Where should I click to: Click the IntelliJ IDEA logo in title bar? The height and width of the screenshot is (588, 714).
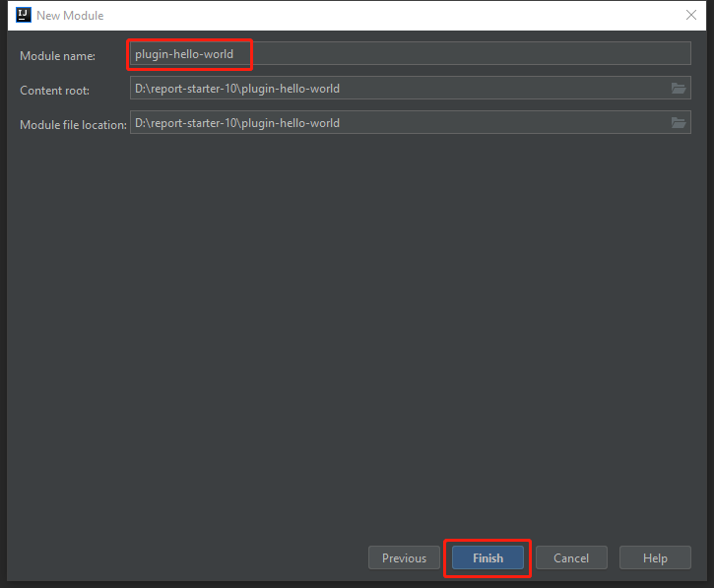[x=24, y=15]
